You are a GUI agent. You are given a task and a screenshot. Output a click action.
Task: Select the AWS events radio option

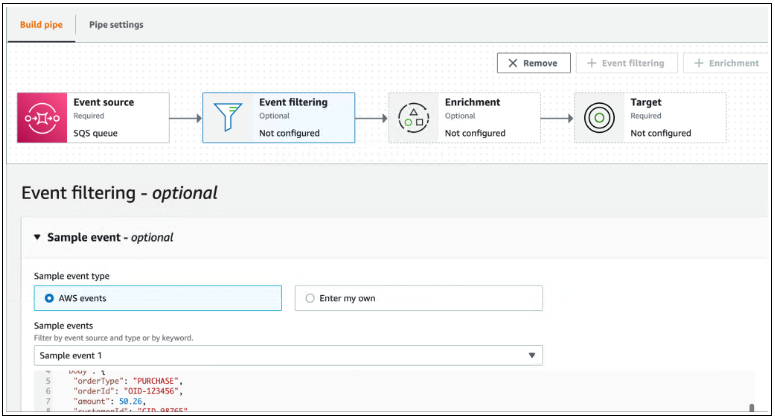(x=49, y=298)
